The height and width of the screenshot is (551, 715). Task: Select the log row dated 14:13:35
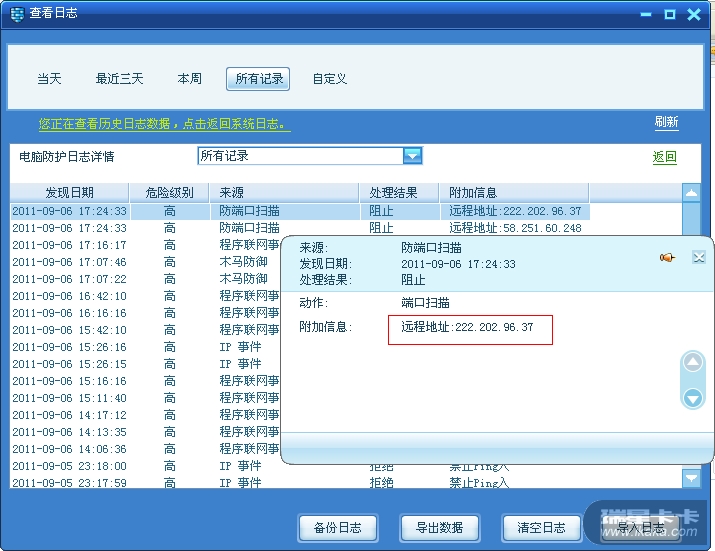tap(145, 432)
